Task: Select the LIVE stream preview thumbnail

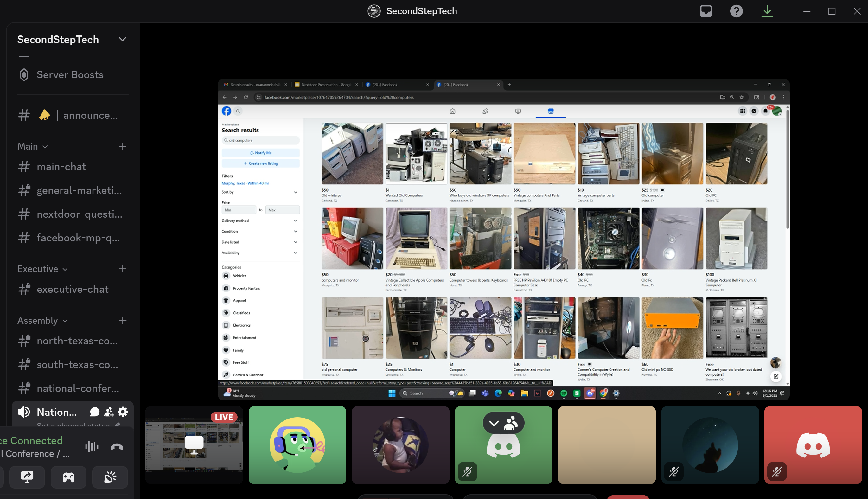Action: [194, 445]
